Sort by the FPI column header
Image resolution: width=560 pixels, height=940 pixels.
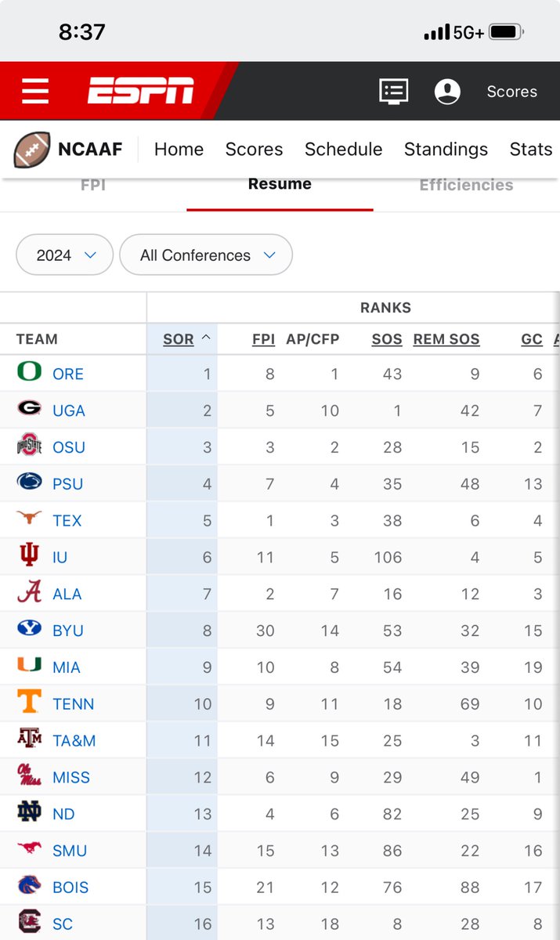tap(263, 339)
